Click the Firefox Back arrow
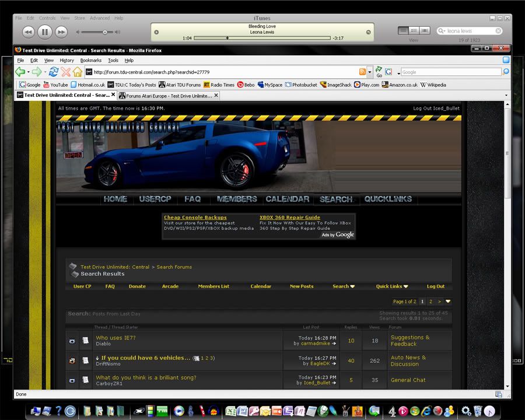 click(20, 72)
